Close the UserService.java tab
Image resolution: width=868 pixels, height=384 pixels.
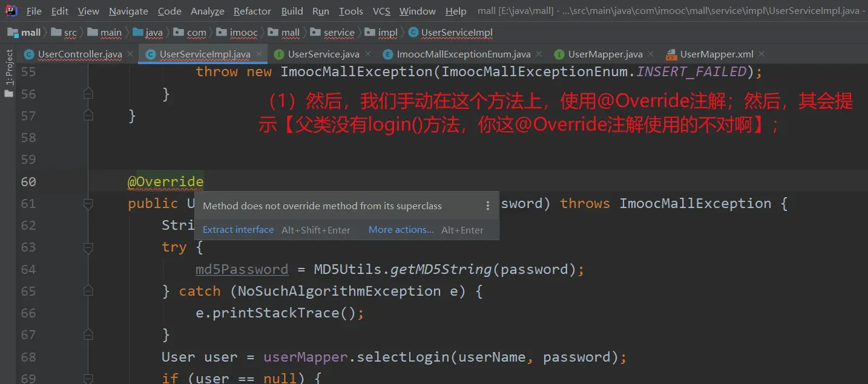(367, 54)
